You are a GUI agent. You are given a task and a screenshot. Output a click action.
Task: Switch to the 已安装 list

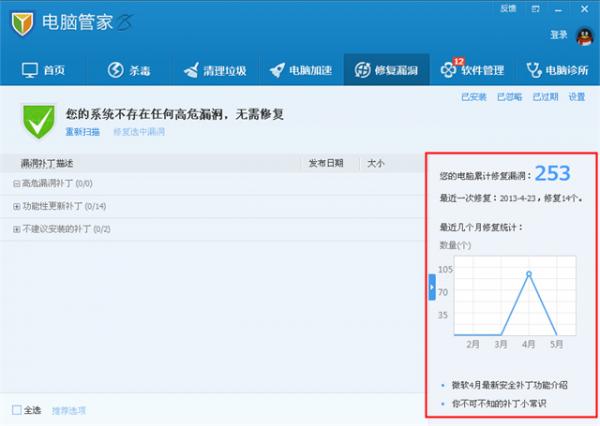[473, 97]
